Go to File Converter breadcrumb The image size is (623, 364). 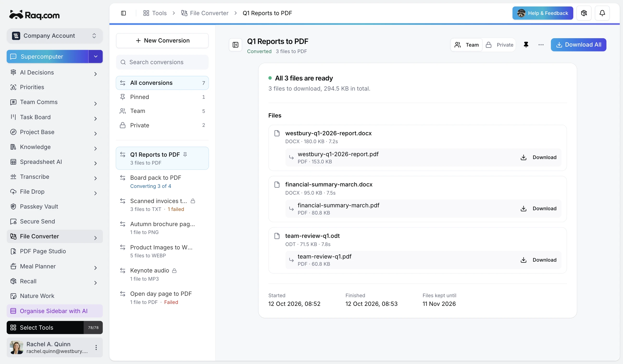pos(205,13)
